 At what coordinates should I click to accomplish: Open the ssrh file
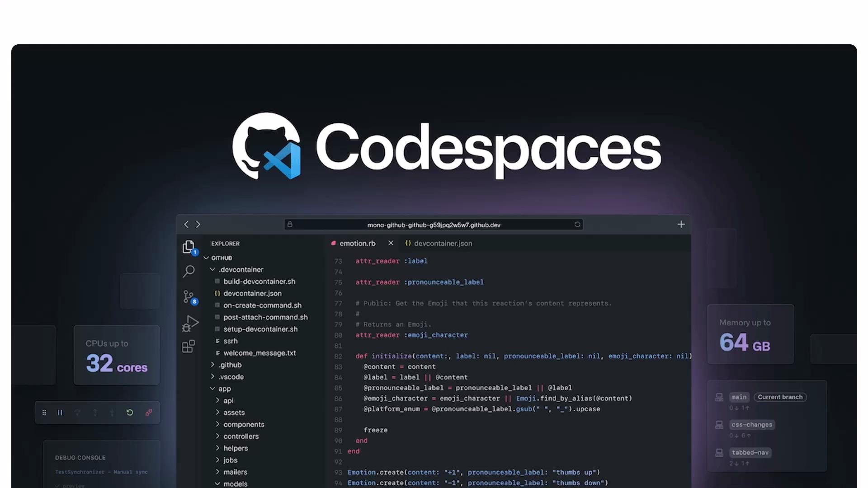[x=230, y=341]
